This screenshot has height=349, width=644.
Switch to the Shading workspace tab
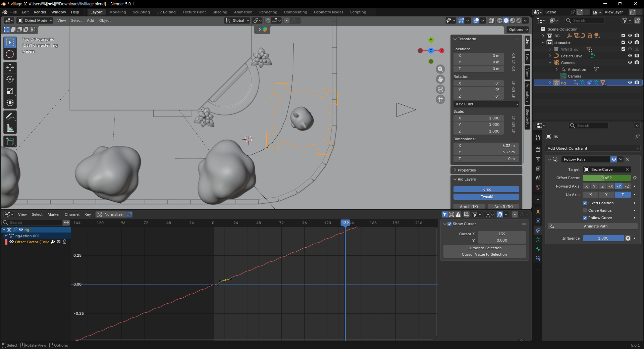point(220,12)
